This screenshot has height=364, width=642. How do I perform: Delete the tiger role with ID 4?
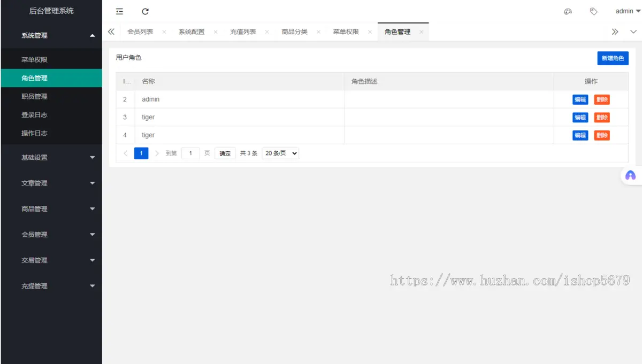[602, 135]
